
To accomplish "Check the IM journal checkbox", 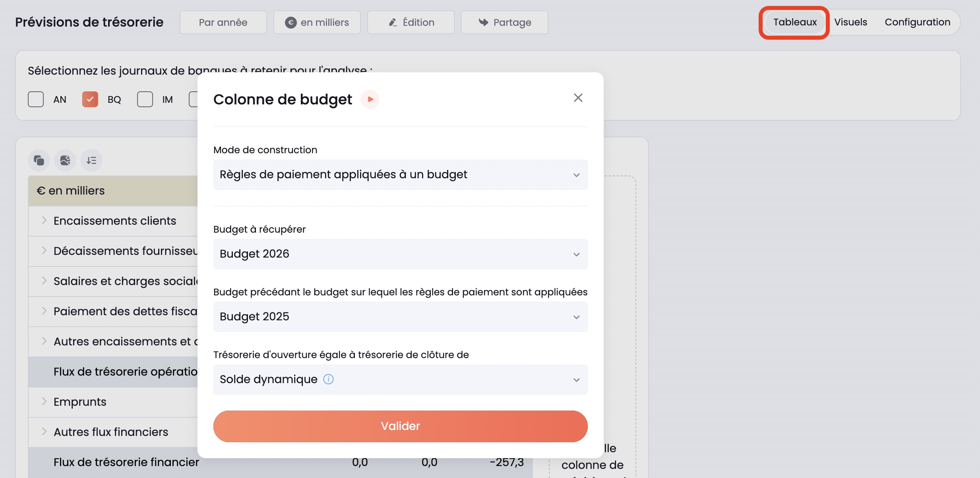I will [x=144, y=99].
